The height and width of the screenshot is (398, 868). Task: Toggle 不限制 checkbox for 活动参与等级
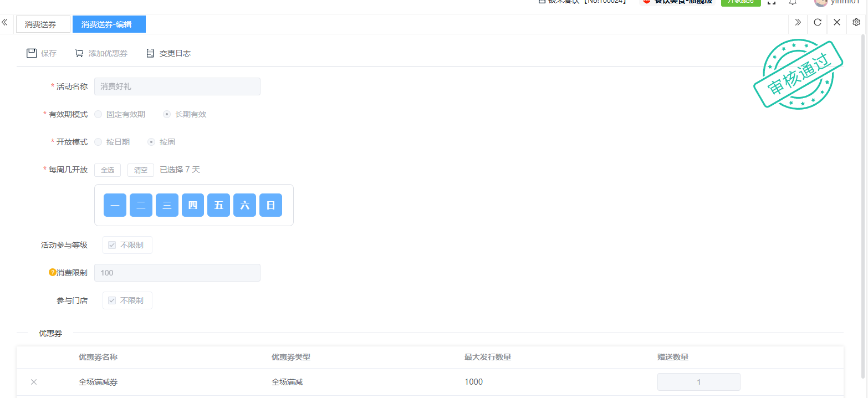click(112, 245)
